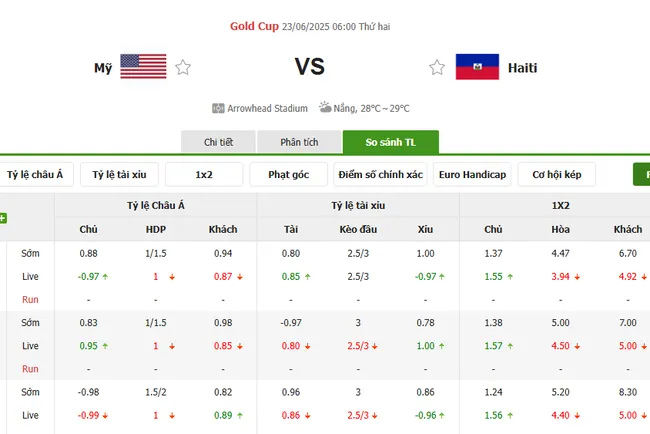Click the Haiti flag icon
Screen dimensions: 650x434
(x=477, y=67)
